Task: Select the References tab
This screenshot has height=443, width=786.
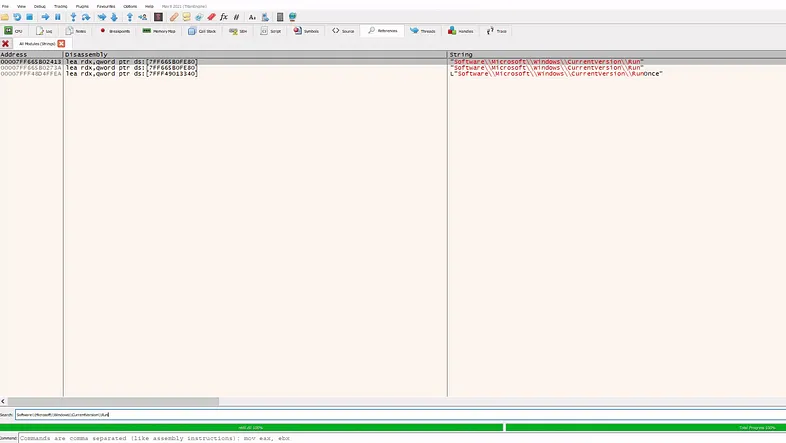Action: [x=382, y=31]
